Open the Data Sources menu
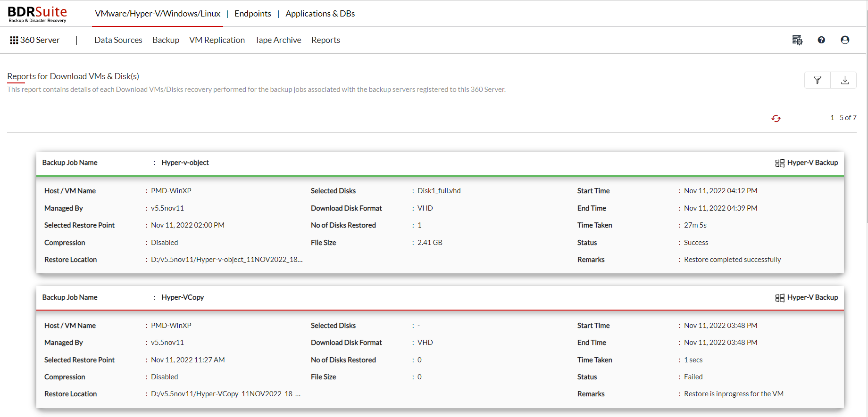 click(118, 40)
